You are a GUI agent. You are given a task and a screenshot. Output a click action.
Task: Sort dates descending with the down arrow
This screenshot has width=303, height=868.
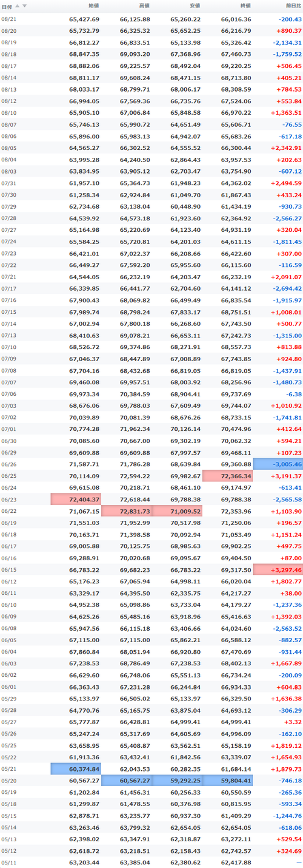[x=24, y=5]
